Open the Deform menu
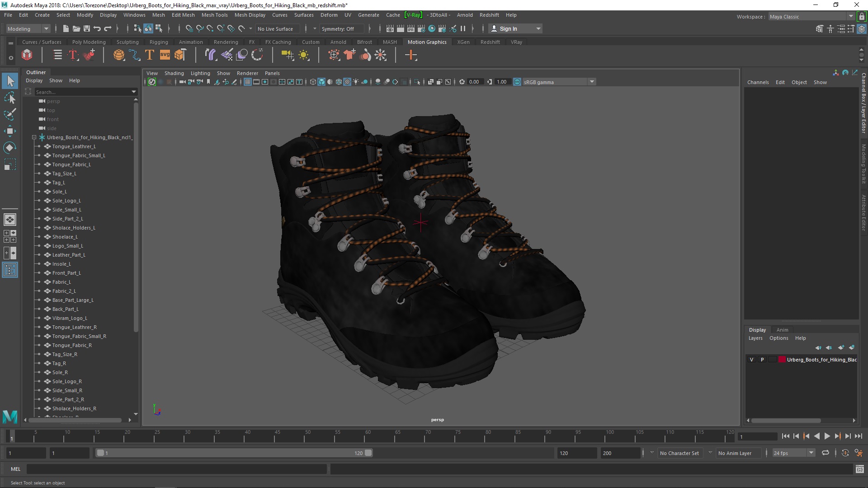868x488 pixels. tap(329, 15)
